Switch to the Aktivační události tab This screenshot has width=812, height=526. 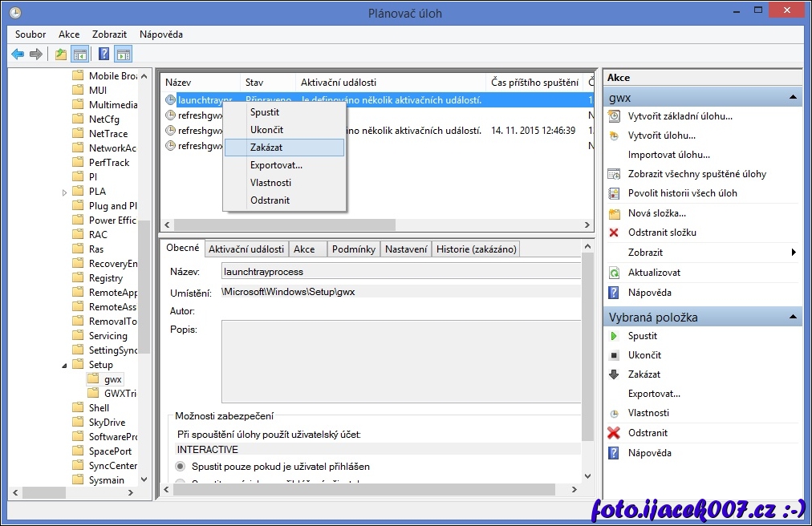pyautogui.click(x=246, y=249)
